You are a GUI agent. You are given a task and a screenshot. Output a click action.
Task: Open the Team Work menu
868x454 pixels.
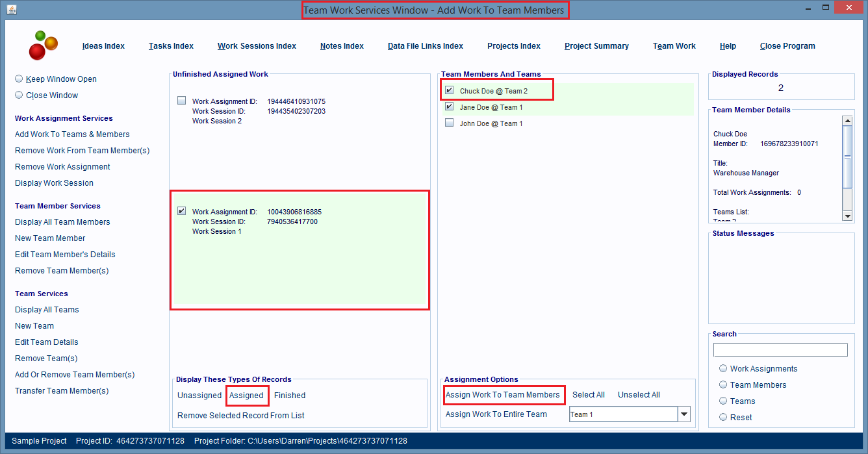pyautogui.click(x=674, y=46)
